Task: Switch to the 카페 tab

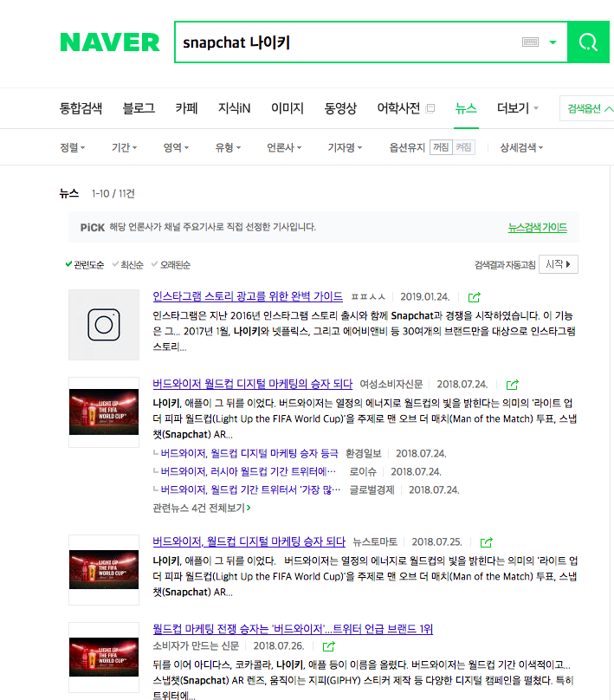Action: (186, 108)
